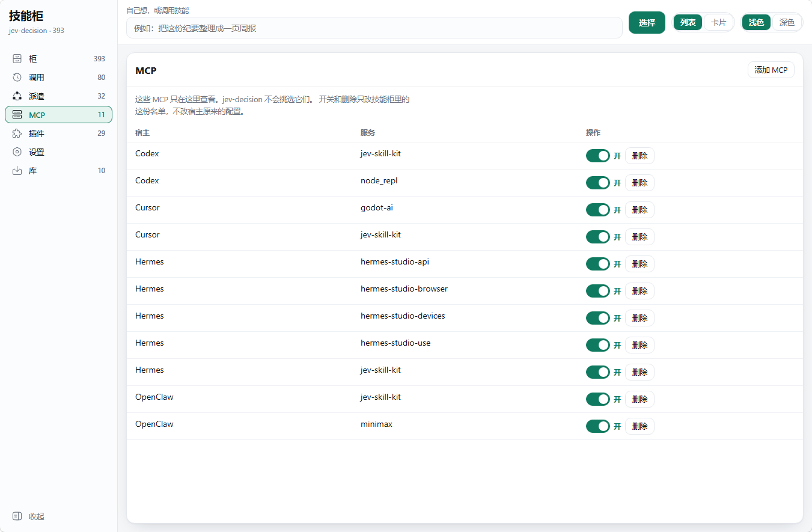Click the green 选择 button

[x=647, y=23]
